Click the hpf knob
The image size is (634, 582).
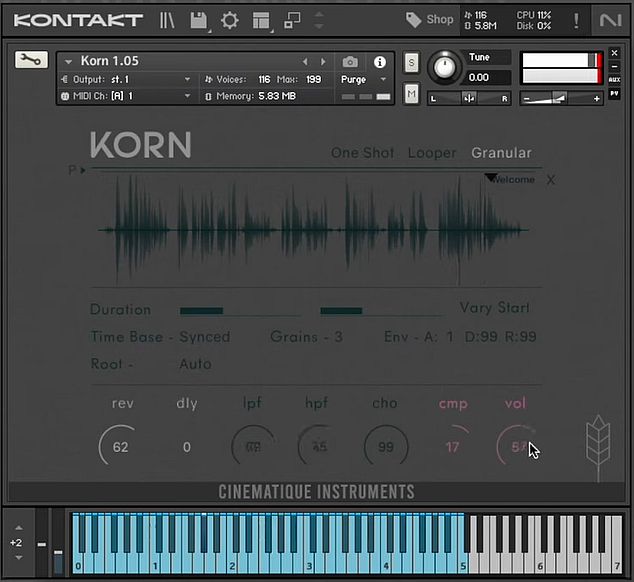point(319,447)
